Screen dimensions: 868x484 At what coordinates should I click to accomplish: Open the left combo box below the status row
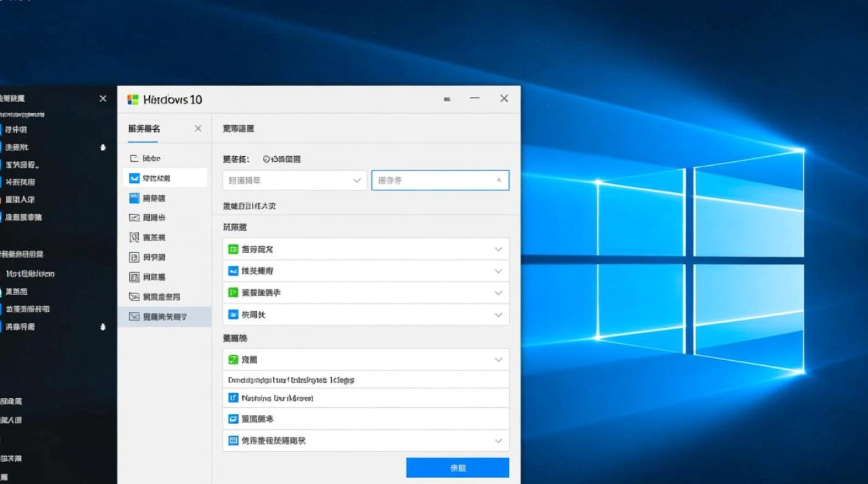click(294, 180)
